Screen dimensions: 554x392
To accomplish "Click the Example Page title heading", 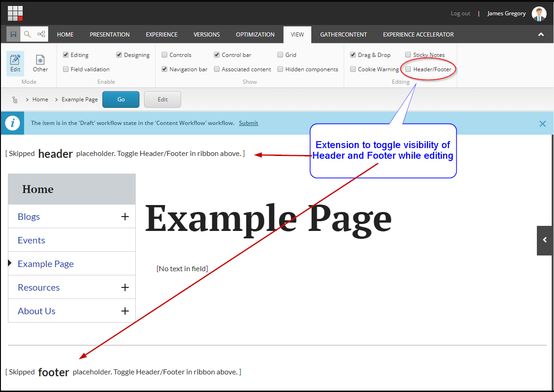I will [x=269, y=220].
